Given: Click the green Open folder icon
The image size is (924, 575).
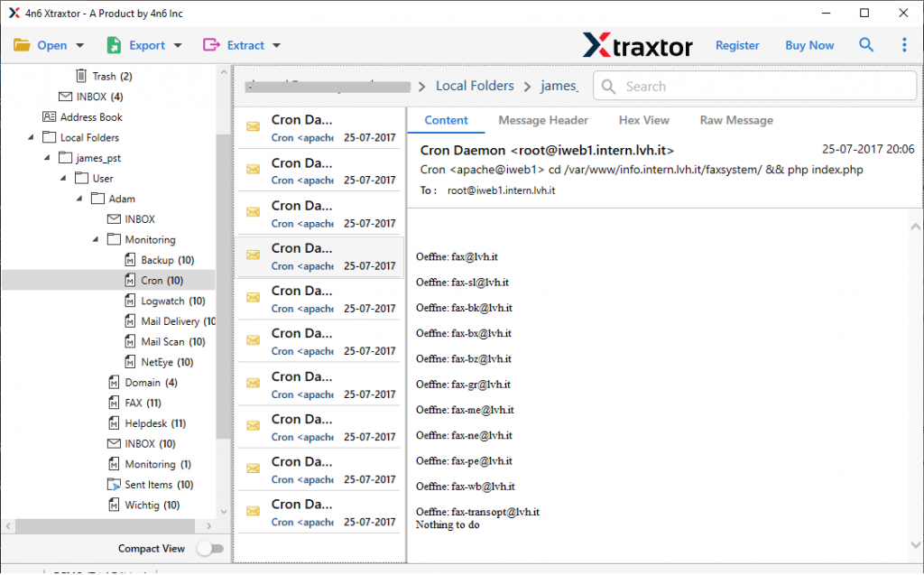Looking at the screenshot, I should pos(20,44).
